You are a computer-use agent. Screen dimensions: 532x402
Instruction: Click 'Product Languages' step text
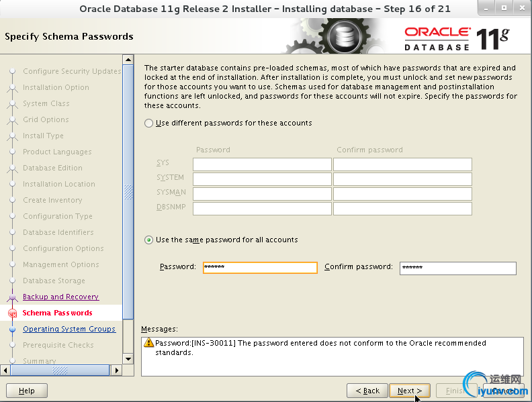(x=57, y=152)
